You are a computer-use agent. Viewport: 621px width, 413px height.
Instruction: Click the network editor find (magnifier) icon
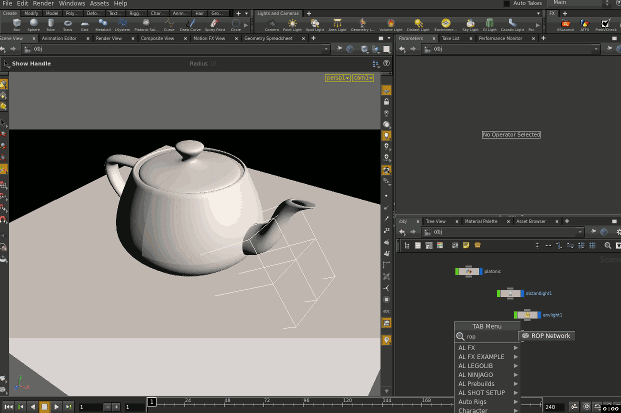[x=608, y=246]
